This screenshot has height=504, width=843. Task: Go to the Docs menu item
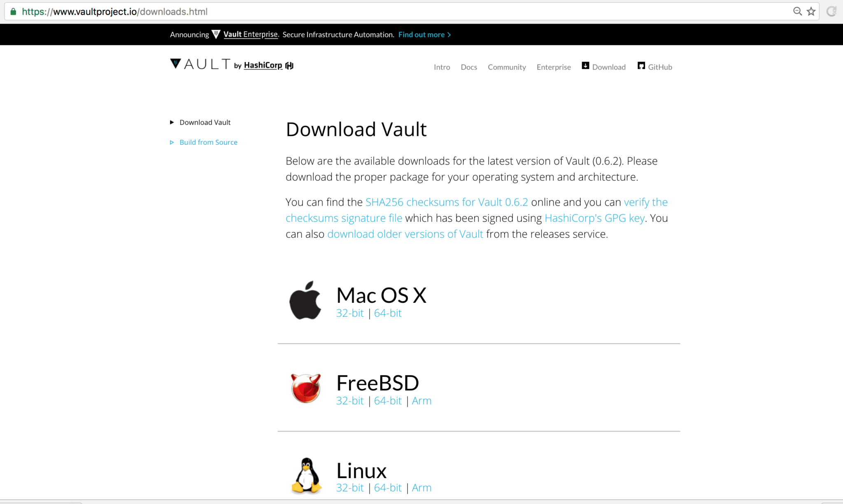[x=469, y=67]
